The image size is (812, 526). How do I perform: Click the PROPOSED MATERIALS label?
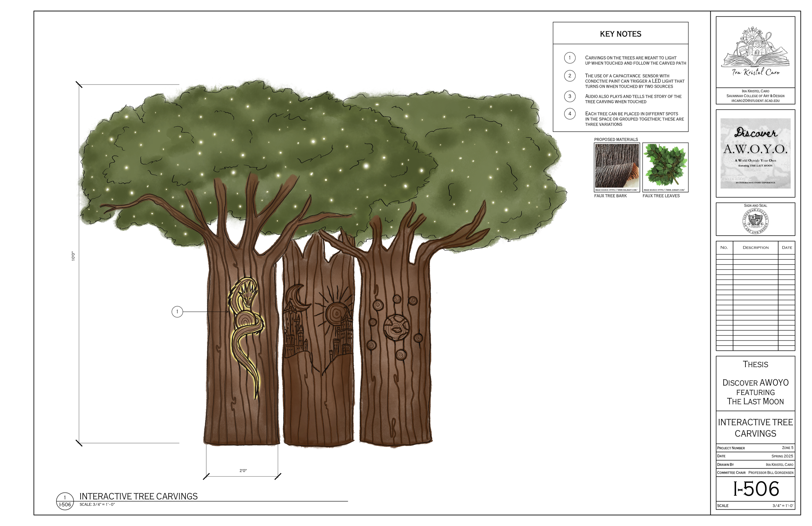616,139
